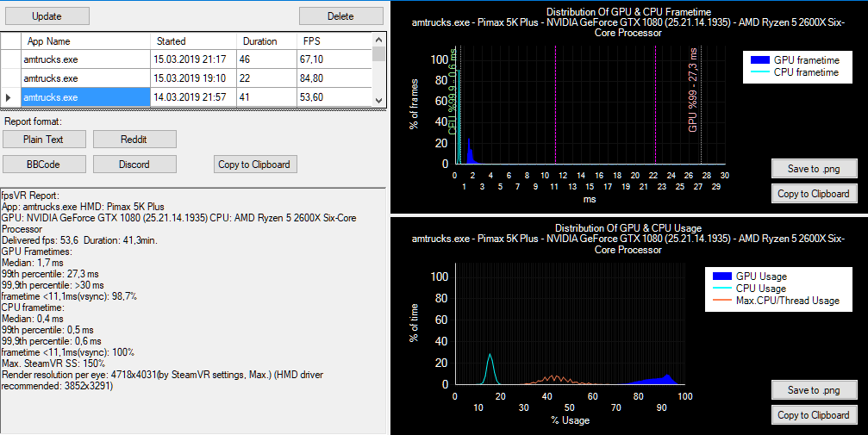Viewport: 868px width, 435px height.
Task: Click the Delete button
Action: (x=341, y=16)
